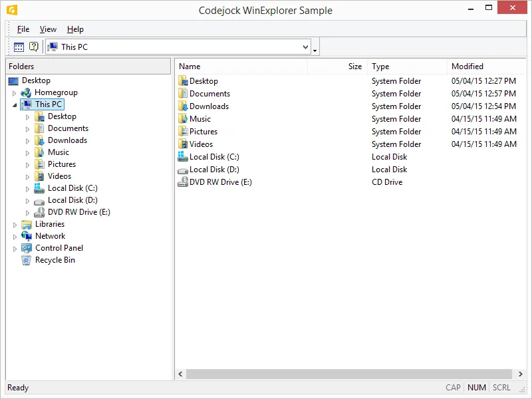This screenshot has width=532, height=399.
Task: Click the Ready status bar text
Action: point(18,388)
